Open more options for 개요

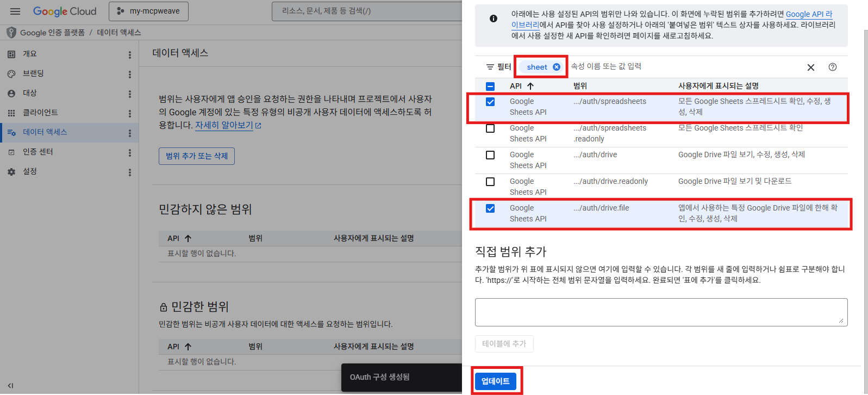click(x=129, y=55)
